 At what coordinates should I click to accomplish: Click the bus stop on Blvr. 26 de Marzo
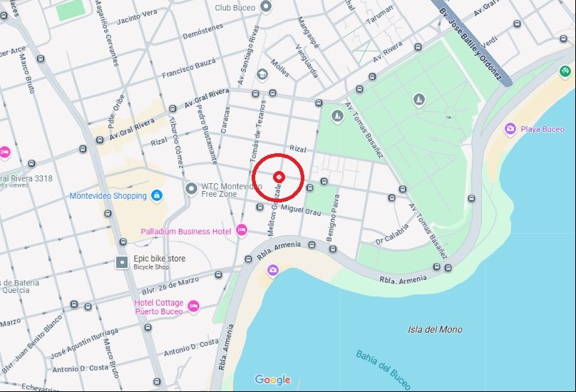pyautogui.click(x=219, y=274)
